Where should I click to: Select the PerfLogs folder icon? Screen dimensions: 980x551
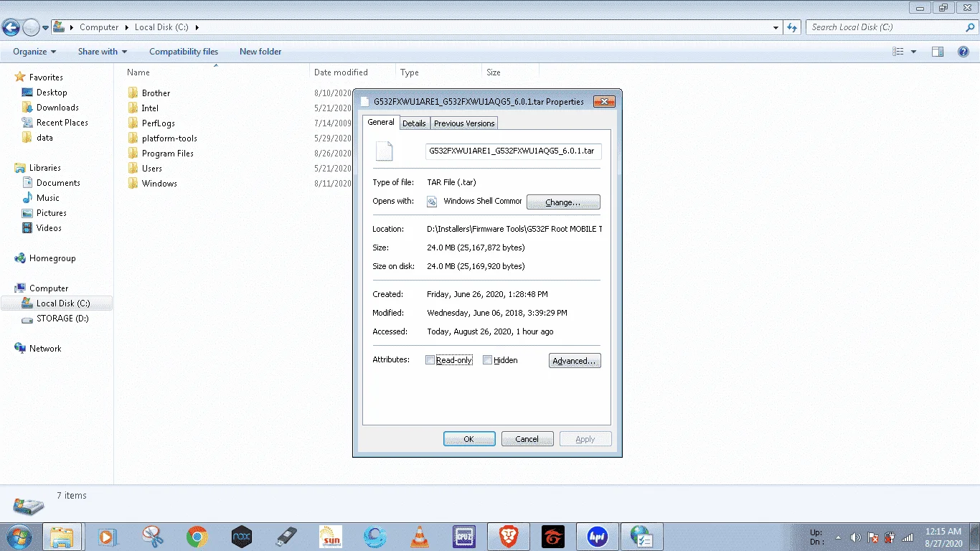tap(133, 123)
